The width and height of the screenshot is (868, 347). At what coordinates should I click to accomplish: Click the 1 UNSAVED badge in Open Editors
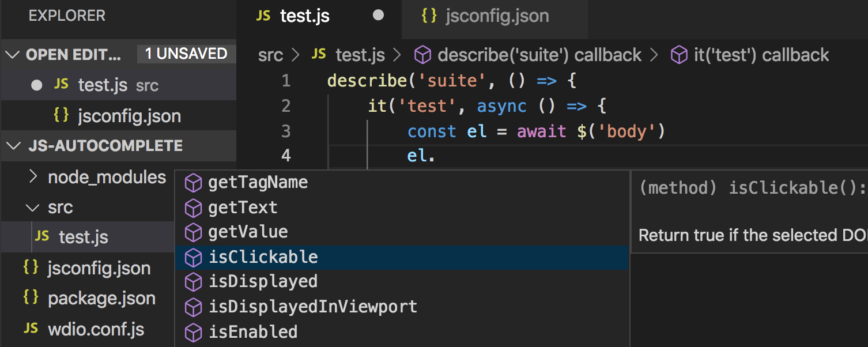(x=186, y=53)
